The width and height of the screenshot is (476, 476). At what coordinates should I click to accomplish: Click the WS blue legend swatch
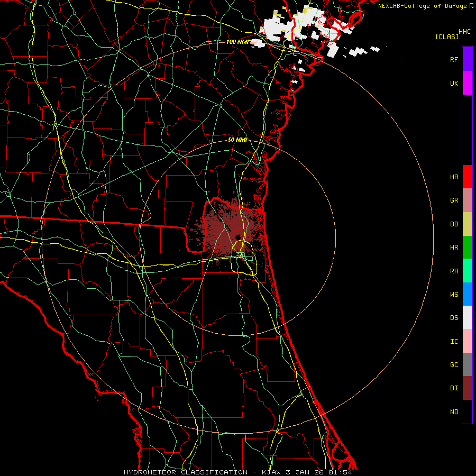tap(467, 294)
